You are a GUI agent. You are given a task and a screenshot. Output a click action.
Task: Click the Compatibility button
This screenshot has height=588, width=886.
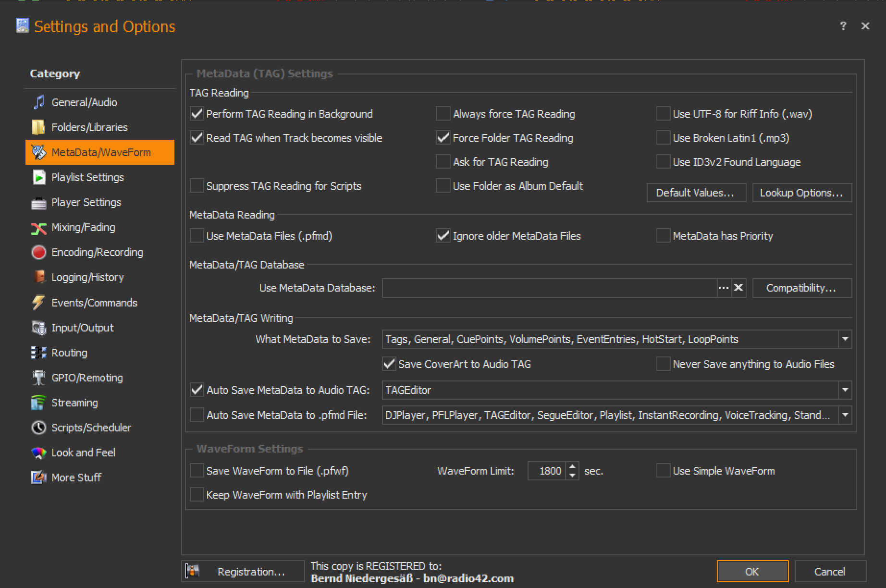pyautogui.click(x=801, y=288)
